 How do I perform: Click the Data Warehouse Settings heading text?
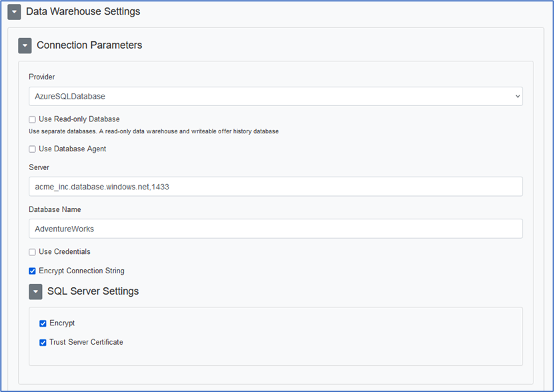83,11
